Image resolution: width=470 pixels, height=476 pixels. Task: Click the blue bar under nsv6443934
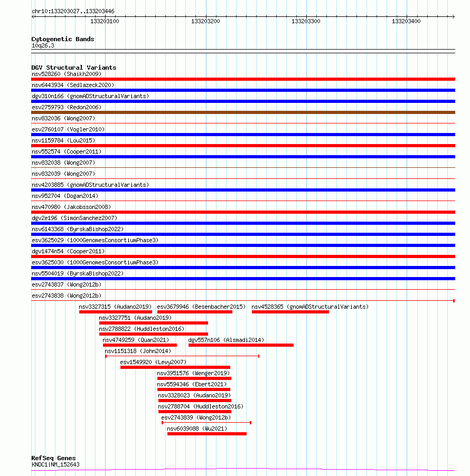tap(243, 90)
